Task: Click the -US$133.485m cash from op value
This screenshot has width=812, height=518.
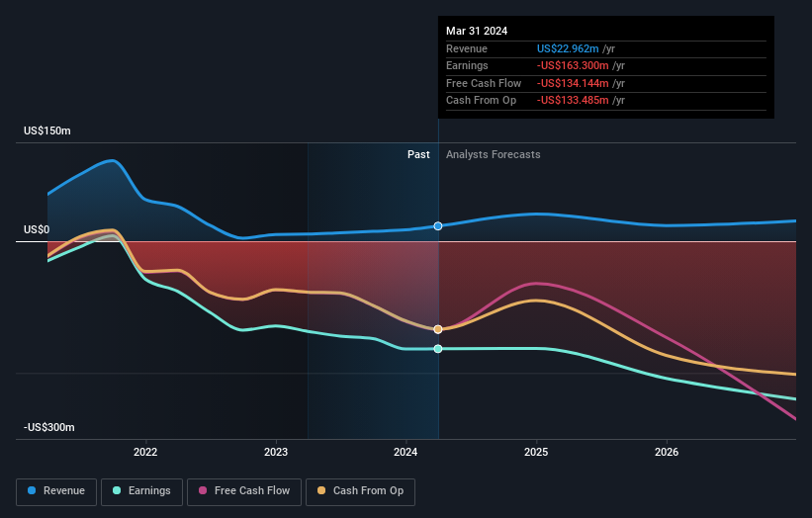Action: pyautogui.click(x=573, y=101)
